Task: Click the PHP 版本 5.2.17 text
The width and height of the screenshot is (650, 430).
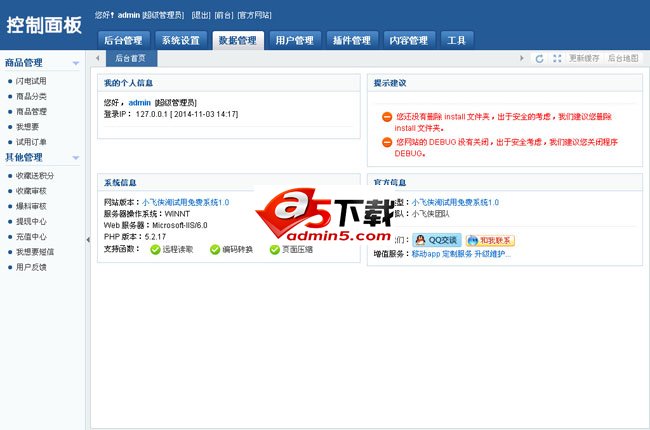Action: (135, 237)
